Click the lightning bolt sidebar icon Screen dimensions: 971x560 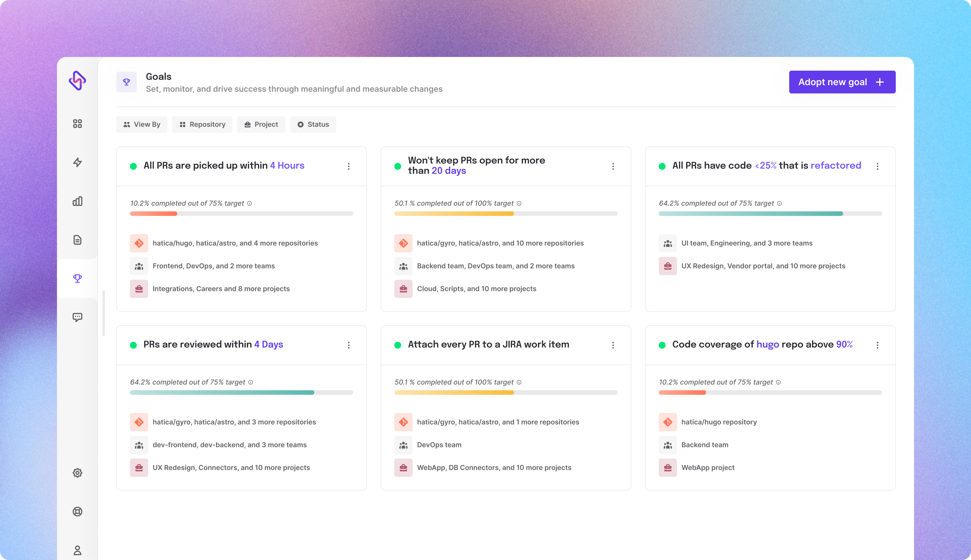pyautogui.click(x=77, y=162)
